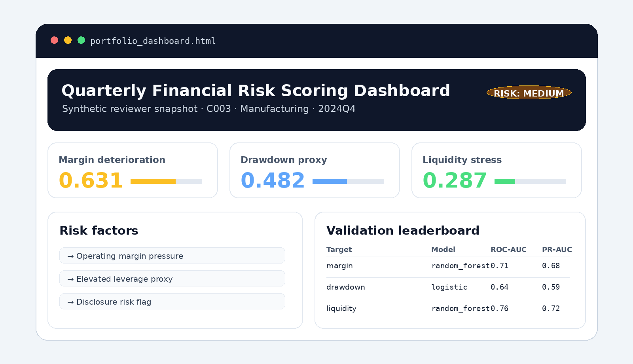The height and width of the screenshot is (364, 633).
Task: Click the 0.68 PR-AUC value
Action: (x=551, y=266)
